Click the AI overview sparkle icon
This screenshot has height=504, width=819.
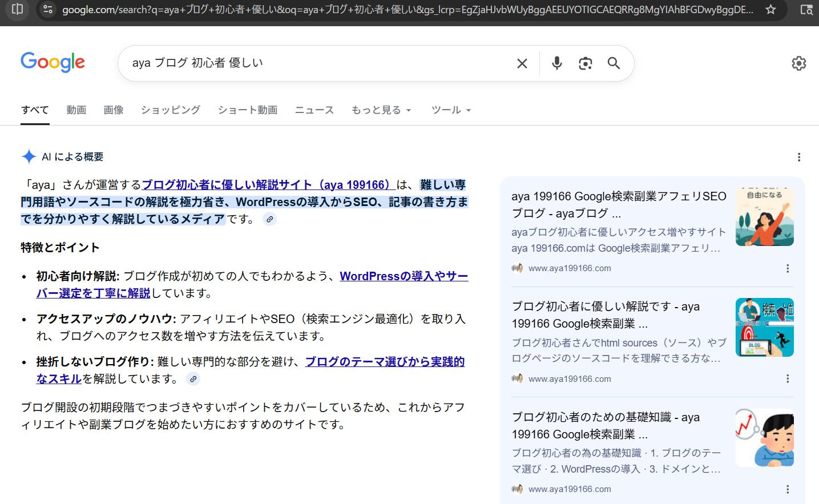[29, 156]
